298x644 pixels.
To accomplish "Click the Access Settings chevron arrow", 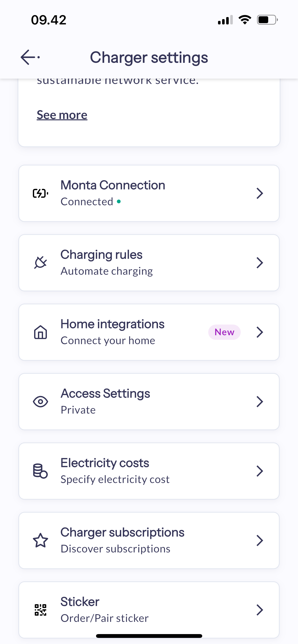I will [260, 402].
